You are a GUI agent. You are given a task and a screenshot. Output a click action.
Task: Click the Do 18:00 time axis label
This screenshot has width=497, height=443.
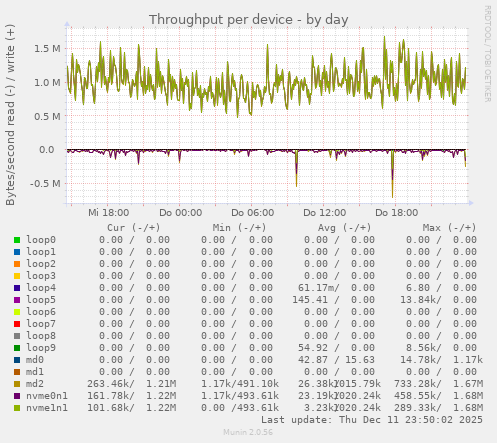[x=396, y=213]
